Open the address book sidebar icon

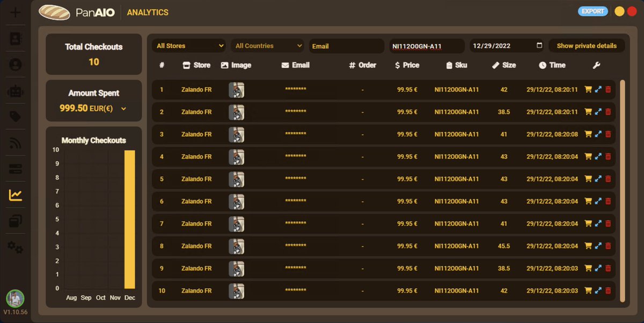(16, 39)
